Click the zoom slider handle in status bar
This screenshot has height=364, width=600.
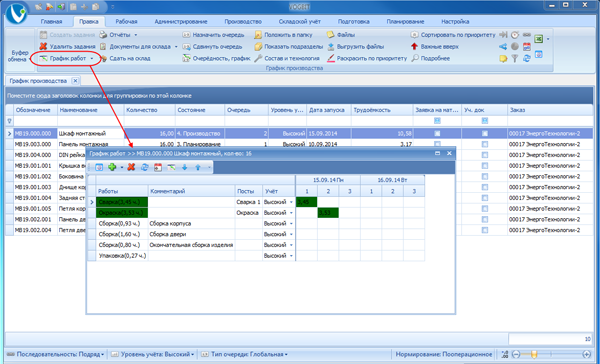point(534,354)
